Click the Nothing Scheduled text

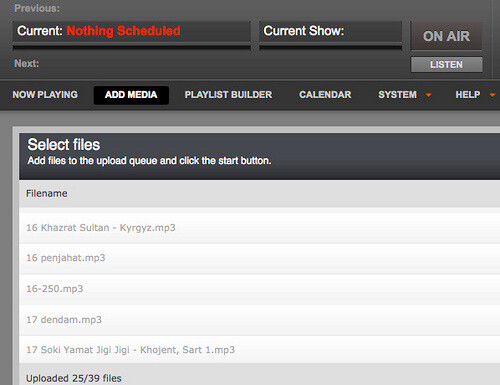tap(123, 31)
